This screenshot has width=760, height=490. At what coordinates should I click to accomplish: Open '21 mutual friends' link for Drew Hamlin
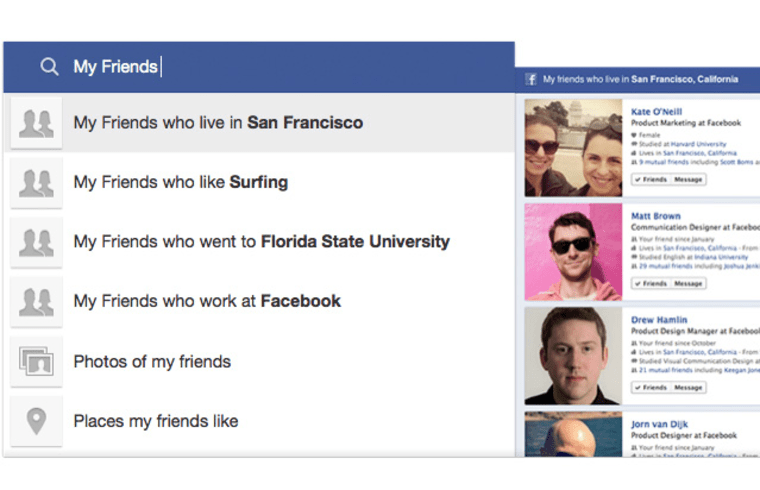(x=667, y=370)
